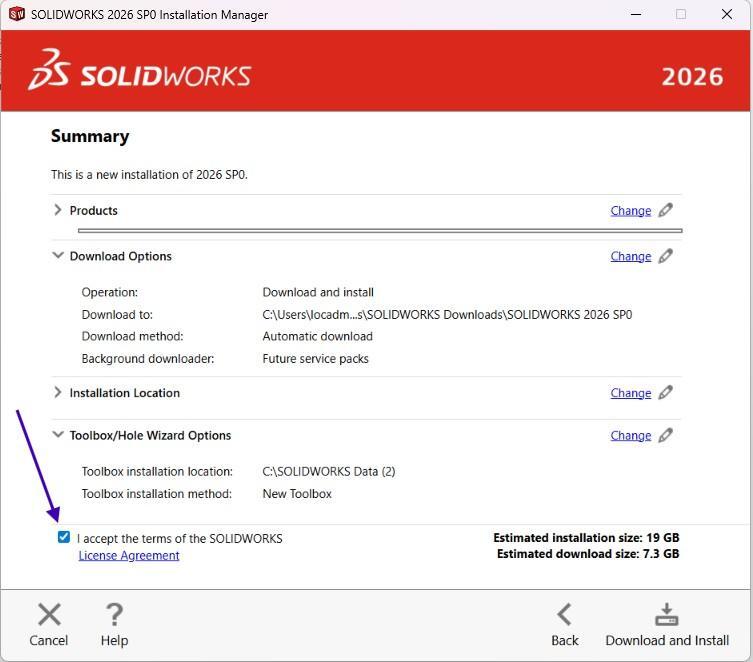Click the 'Automatic download' value
Viewport: 753px width, 662px height.
coord(317,336)
